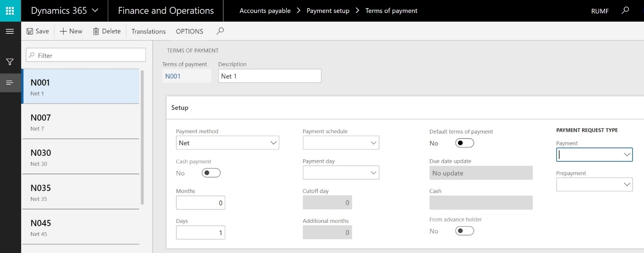
Task: Open the app launcher waffle icon
Action: (x=10, y=11)
